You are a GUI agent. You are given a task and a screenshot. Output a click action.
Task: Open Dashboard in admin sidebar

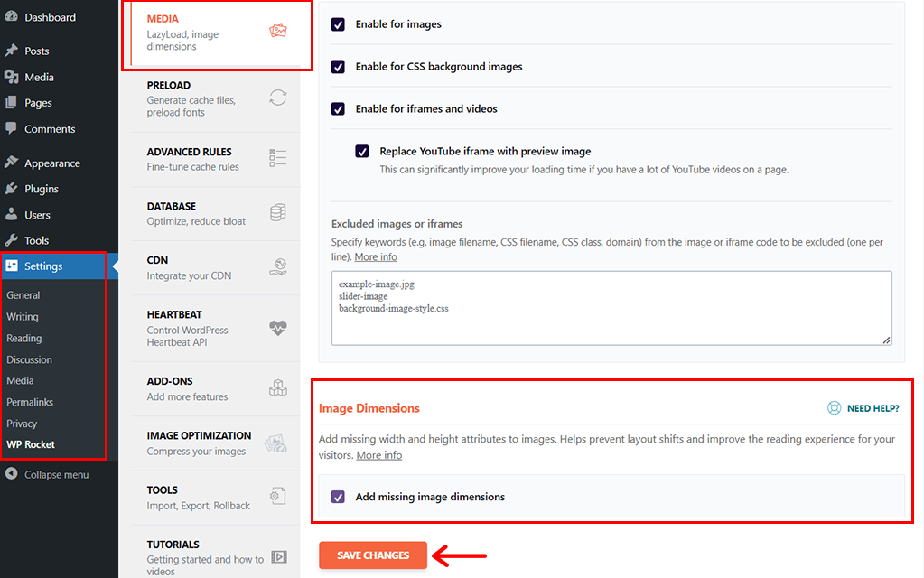pos(50,17)
